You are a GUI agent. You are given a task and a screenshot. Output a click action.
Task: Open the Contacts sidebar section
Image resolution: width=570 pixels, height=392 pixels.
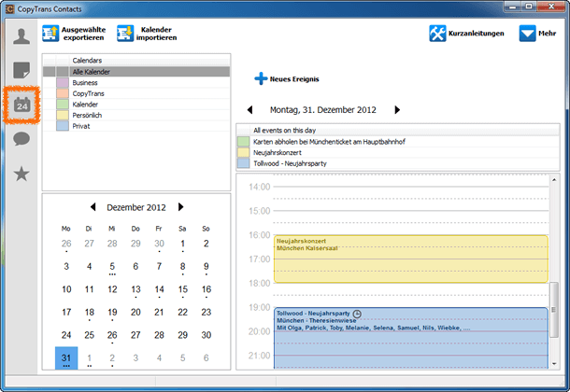[21, 36]
